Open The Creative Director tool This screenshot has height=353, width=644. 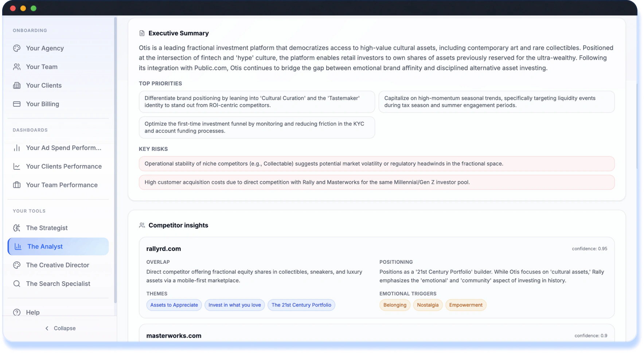click(x=58, y=265)
